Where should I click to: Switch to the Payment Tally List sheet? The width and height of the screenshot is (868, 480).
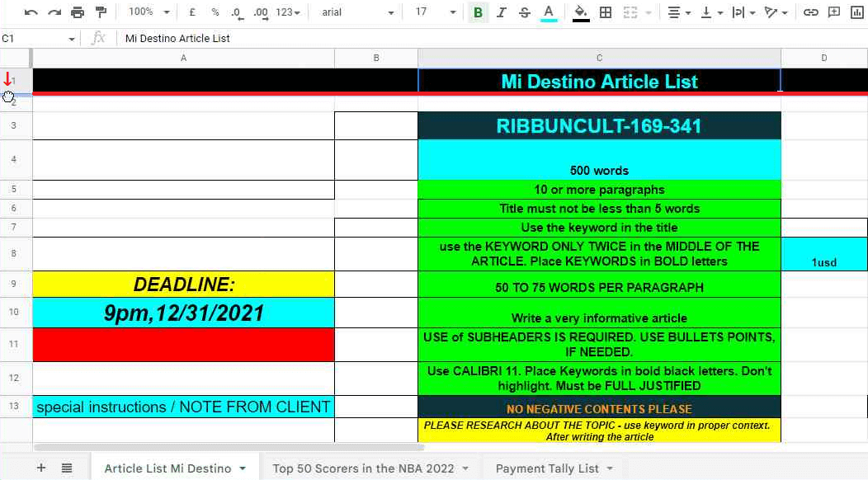click(547, 468)
